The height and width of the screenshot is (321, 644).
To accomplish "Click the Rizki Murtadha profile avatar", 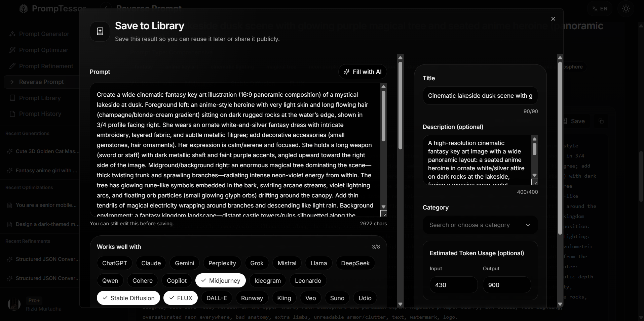I will tap(14, 305).
